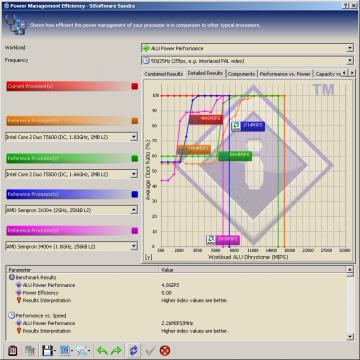Click the orange MIPS label on chart
The image size is (360, 360).
[194, 149]
